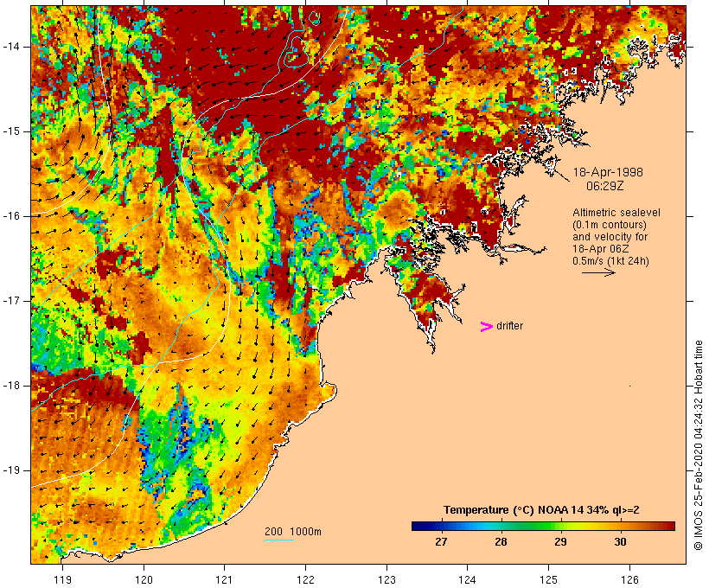Screen dimensions: 709x588
Task: Click the IMOS copyright timestamp vertical text
Action: click(699, 445)
